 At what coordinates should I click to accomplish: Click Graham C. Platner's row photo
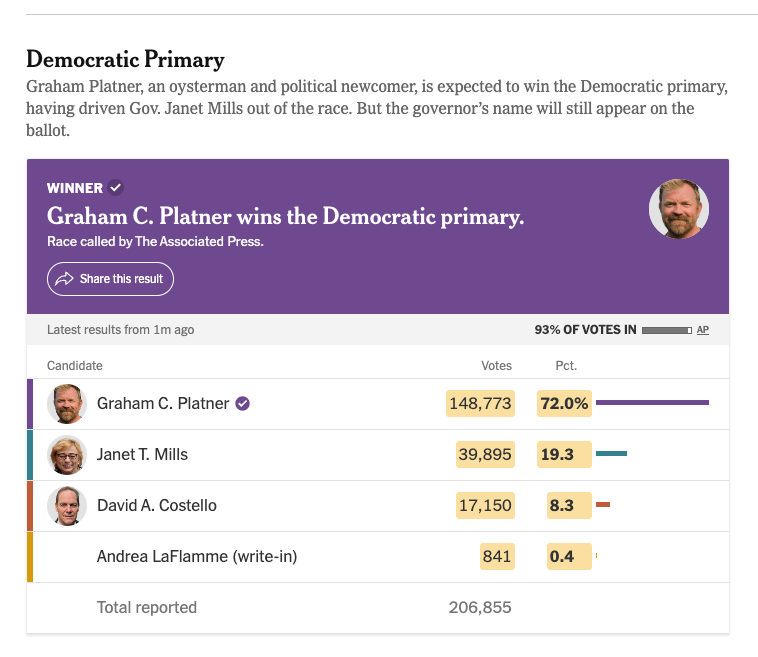[67, 404]
